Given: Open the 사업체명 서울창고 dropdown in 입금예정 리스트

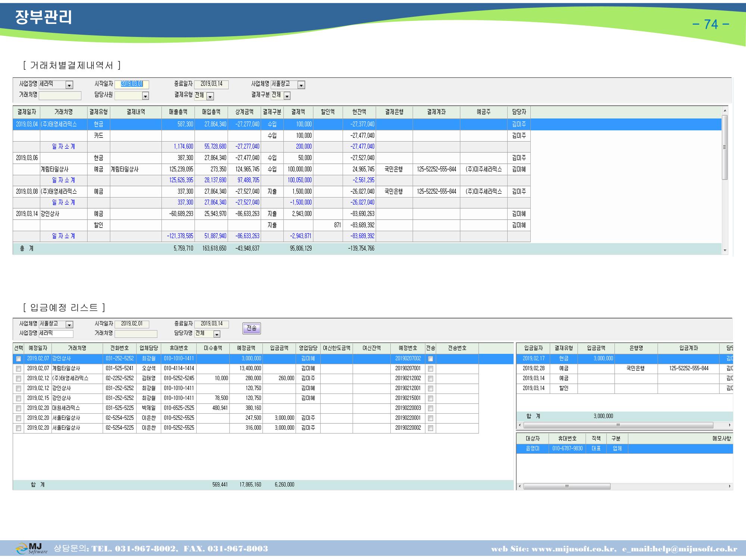Looking at the screenshot, I should 69,325.
